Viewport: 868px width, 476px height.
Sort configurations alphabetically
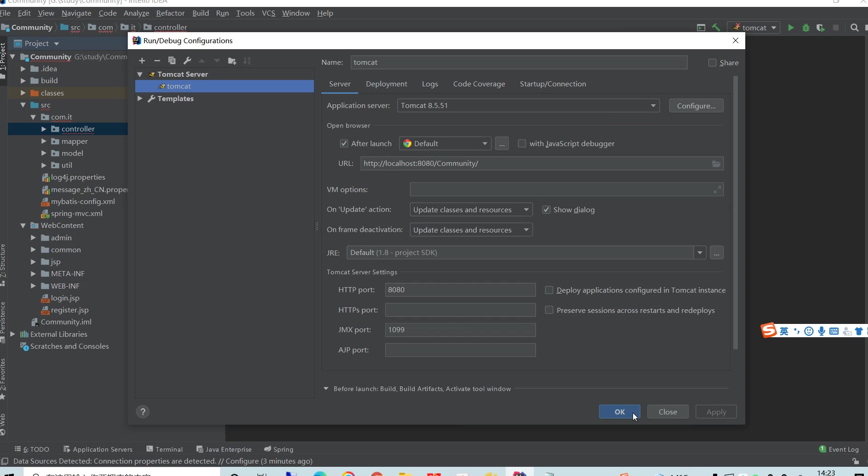(x=247, y=61)
